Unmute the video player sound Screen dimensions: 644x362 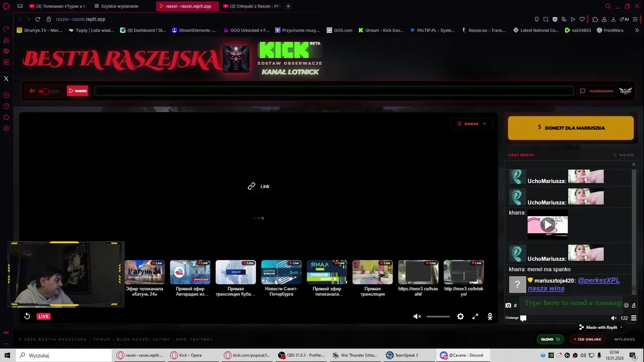tap(417, 316)
